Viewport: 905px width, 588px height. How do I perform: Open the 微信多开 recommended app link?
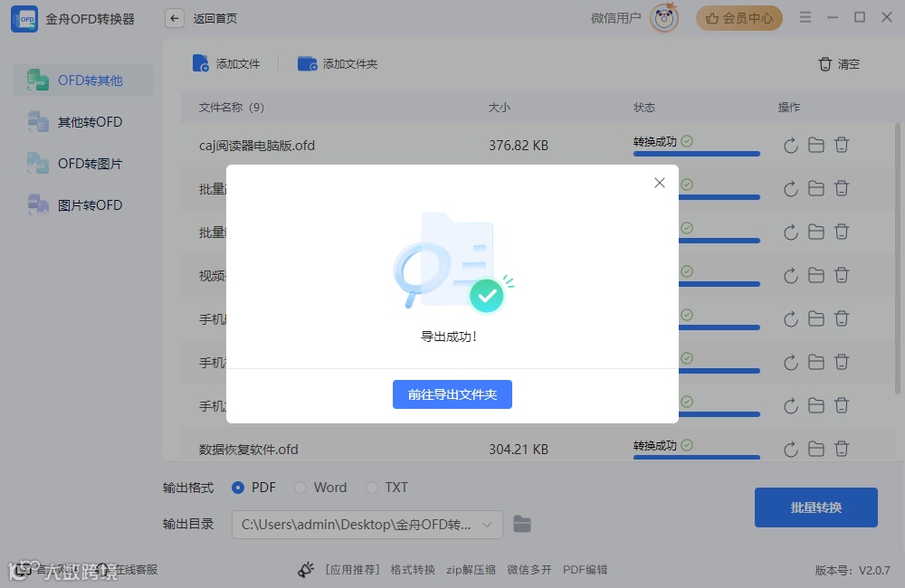529,570
